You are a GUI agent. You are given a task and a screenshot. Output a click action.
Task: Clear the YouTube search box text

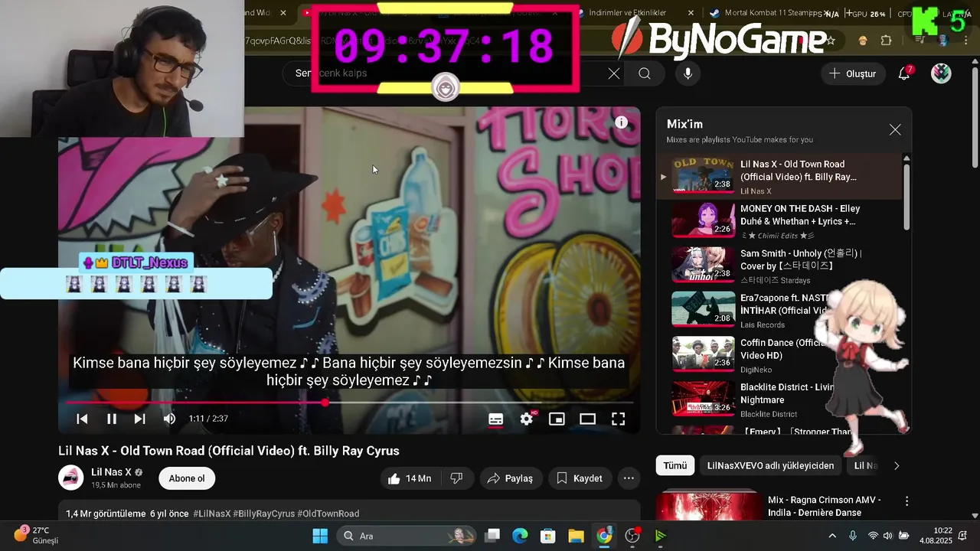tap(614, 73)
